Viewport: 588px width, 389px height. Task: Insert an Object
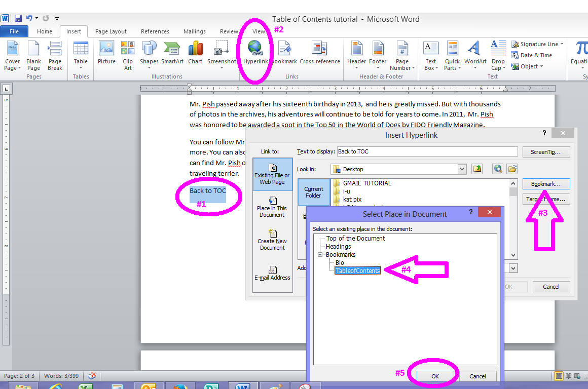click(527, 66)
